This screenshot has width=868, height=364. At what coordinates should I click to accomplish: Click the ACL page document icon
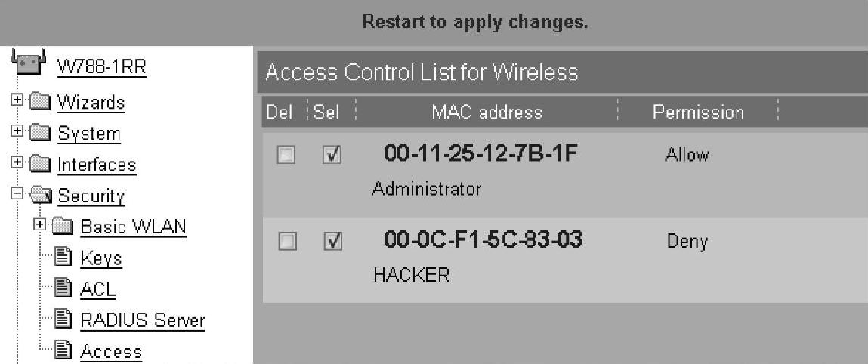click(x=65, y=289)
